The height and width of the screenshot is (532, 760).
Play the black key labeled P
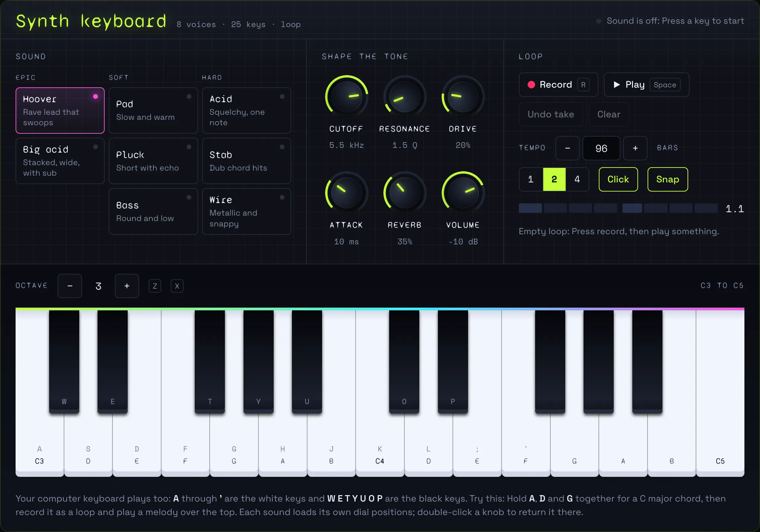click(453, 362)
